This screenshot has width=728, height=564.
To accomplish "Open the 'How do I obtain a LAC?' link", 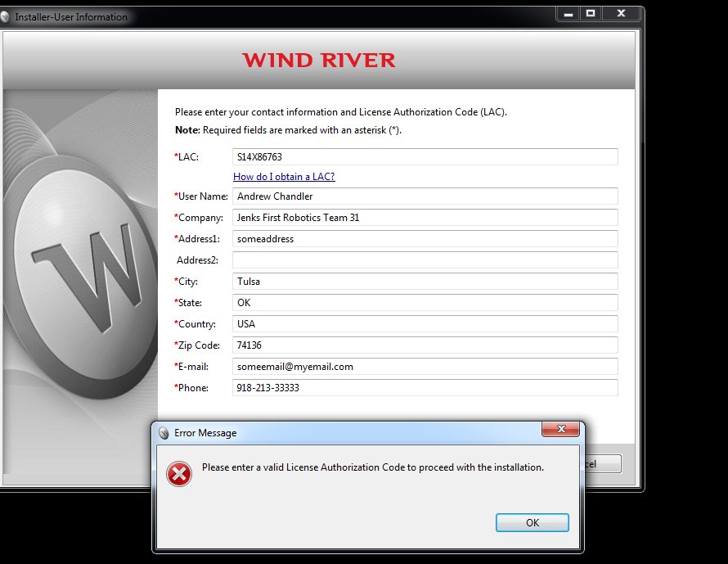I will point(284,177).
